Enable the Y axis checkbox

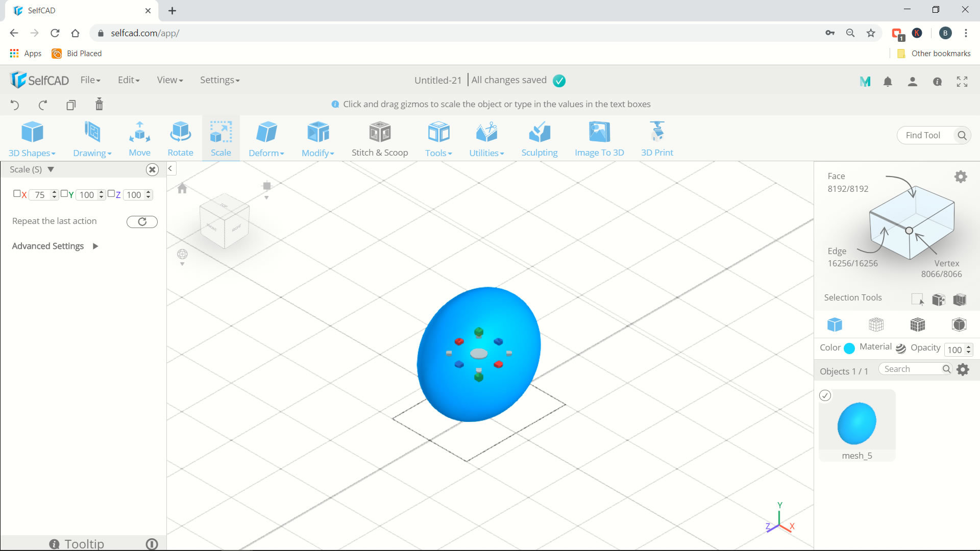pos(64,193)
